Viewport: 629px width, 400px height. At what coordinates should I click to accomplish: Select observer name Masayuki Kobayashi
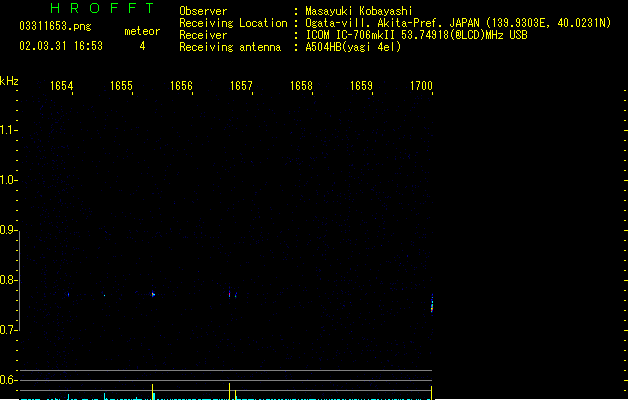(x=359, y=11)
